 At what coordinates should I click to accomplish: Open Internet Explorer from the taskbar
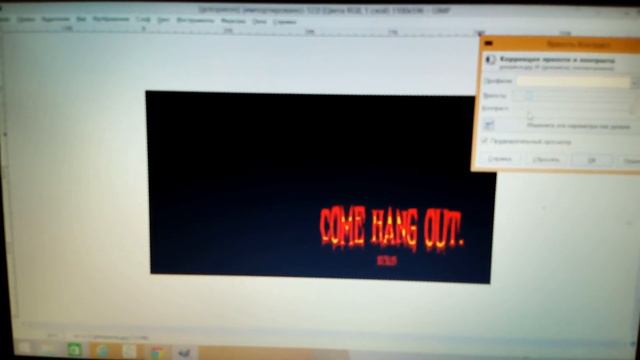pos(102,350)
